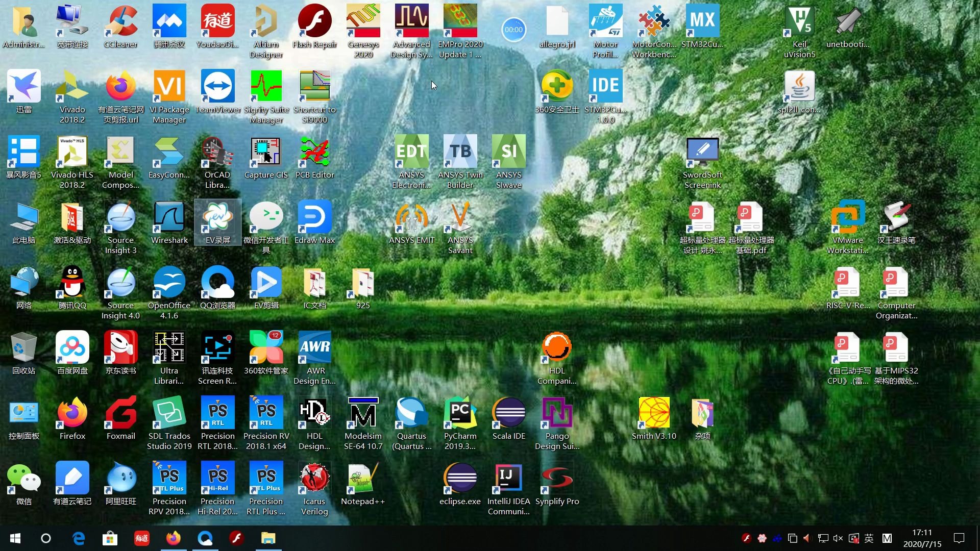Viewport: 980px width, 551px height.
Task: Click the 00:00 recording timer widget
Action: pyautogui.click(x=513, y=30)
